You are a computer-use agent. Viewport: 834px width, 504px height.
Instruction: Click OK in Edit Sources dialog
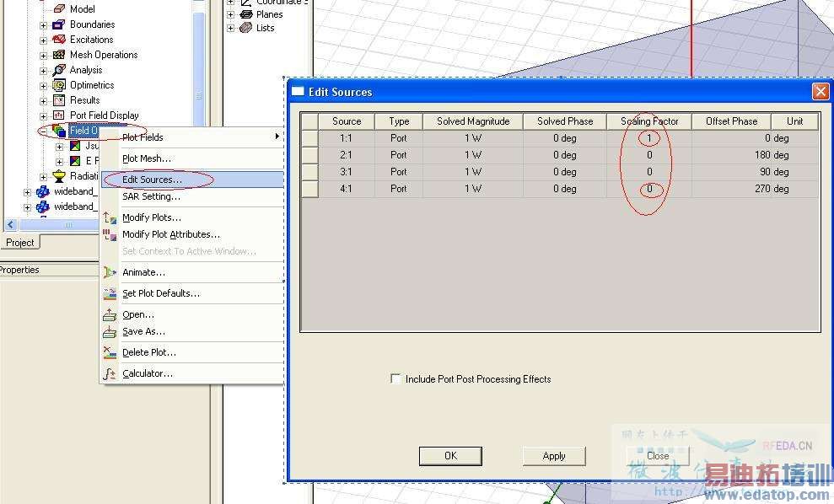point(450,456)
